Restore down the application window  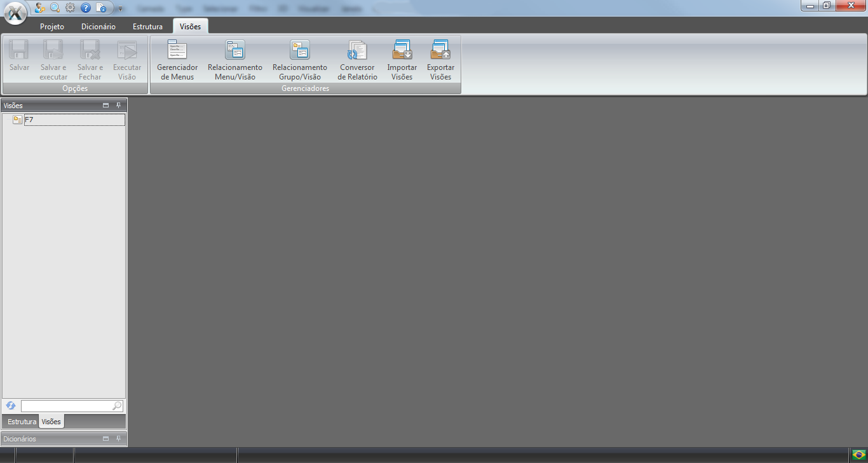(x=827, y=6)
